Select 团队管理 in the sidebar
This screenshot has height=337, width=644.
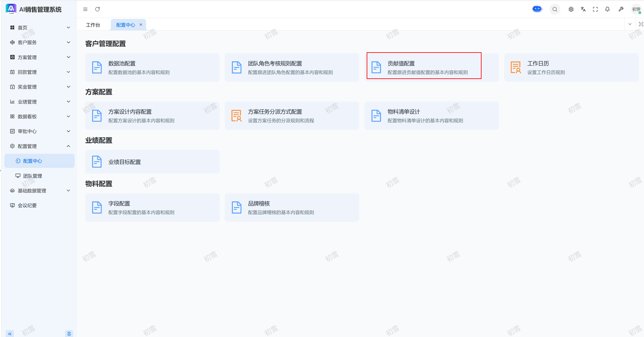tap(32, 176)
